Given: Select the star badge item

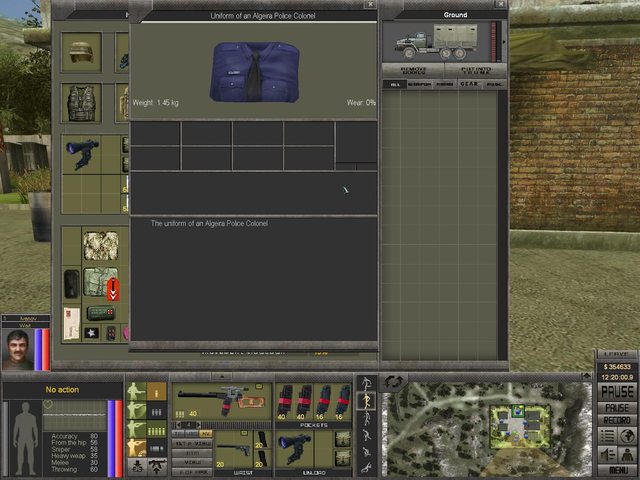Looking at the screenshot, I should 91,333.
